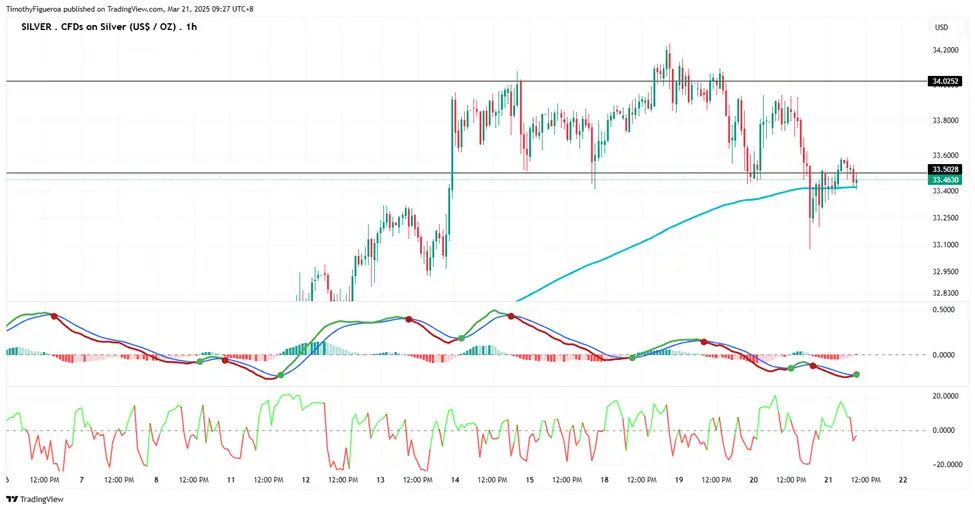The height and width of the screenshot is (510, 975).
Task: Click the 32.9500 price axis value
Action: tap(945, 271)
